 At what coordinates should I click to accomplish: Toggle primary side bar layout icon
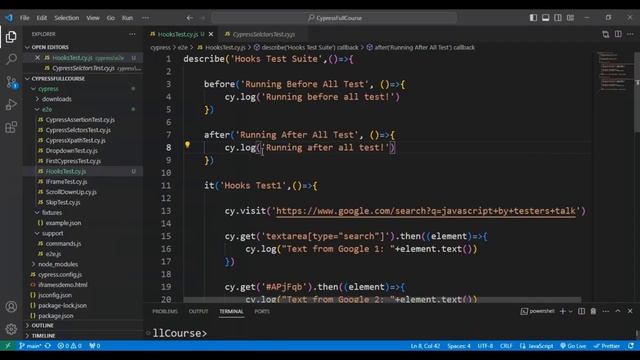(533, 18)
